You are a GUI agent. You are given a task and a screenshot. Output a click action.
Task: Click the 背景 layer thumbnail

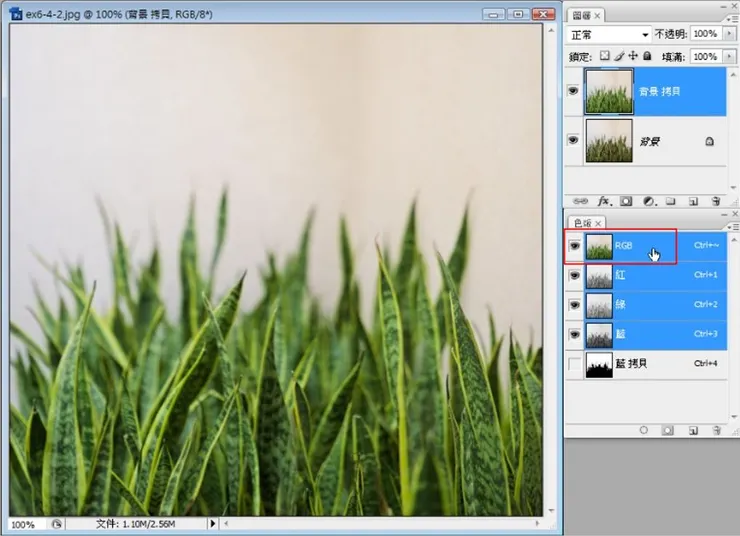[608, 141]
